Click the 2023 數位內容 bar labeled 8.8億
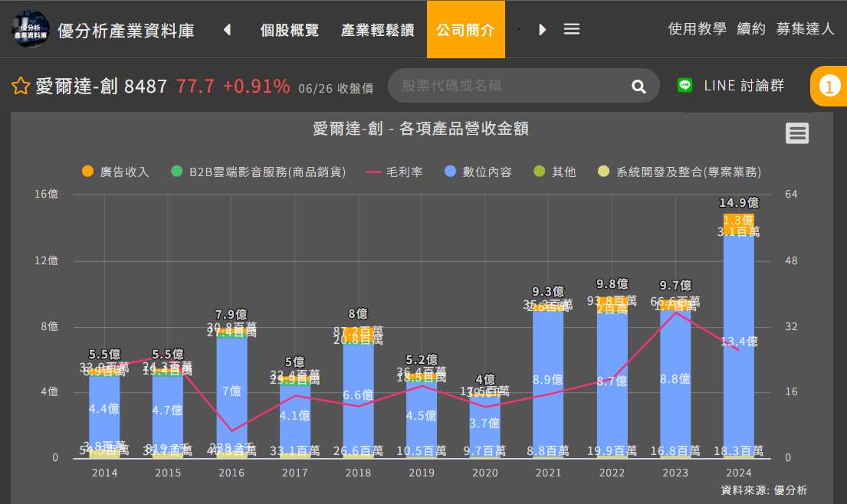Image resolution: width=847 pixels, height=504 pixels. 675,383
